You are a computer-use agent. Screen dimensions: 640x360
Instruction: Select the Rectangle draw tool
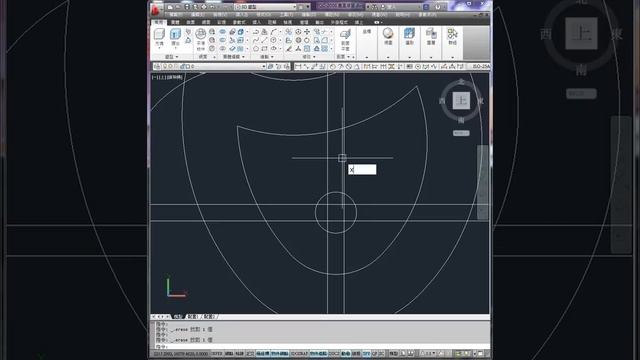[264, 49]
